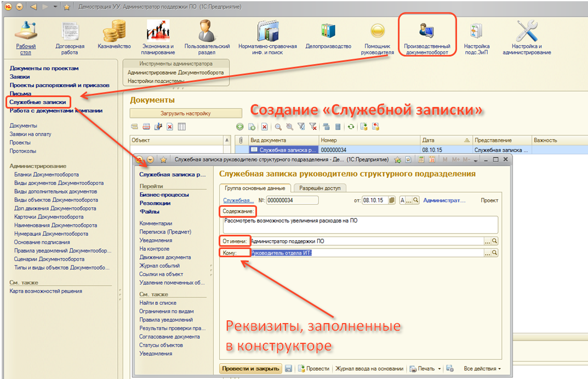Open the calendar picker next to the date
Image resolution: width=588 pixels, height=379 pixels.
[391, 201]
